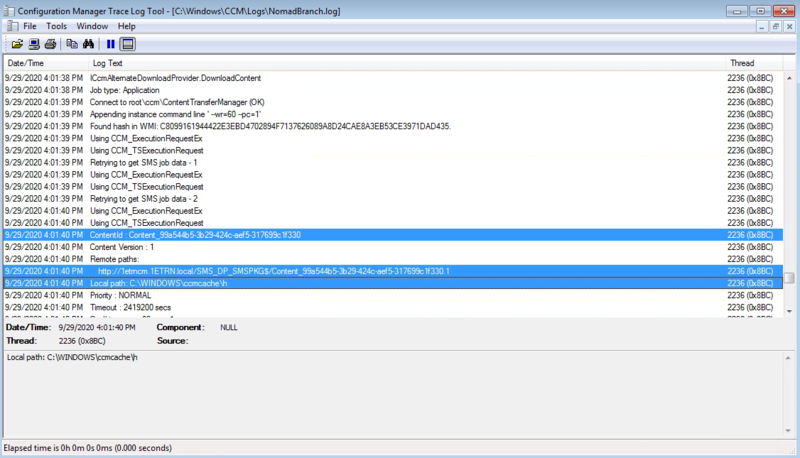Open the Window menu
This screenshot has height=458, width=800.
[x=92, y=26]
